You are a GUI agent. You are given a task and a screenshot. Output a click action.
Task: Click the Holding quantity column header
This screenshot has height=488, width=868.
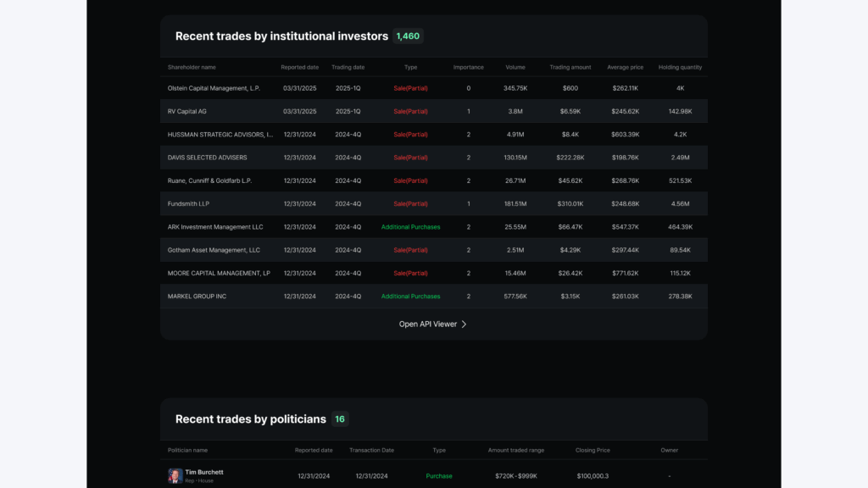680,67
